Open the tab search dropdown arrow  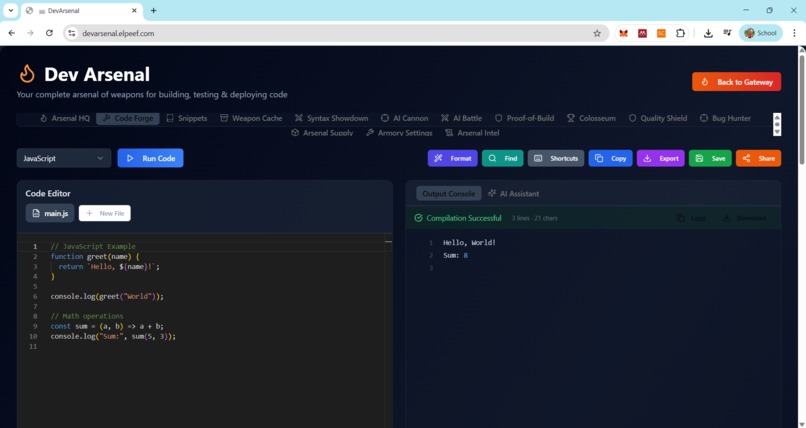(x=10, y=10)
